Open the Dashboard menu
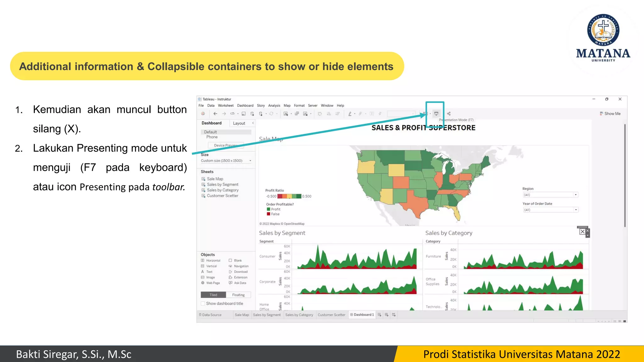 click(x=245, y=106)
